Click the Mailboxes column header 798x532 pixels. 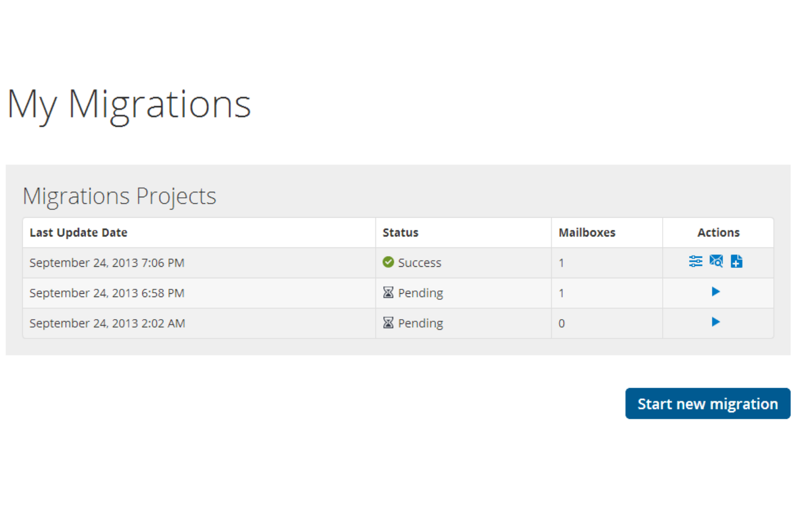pyautogui.click(x=587, y=232)
